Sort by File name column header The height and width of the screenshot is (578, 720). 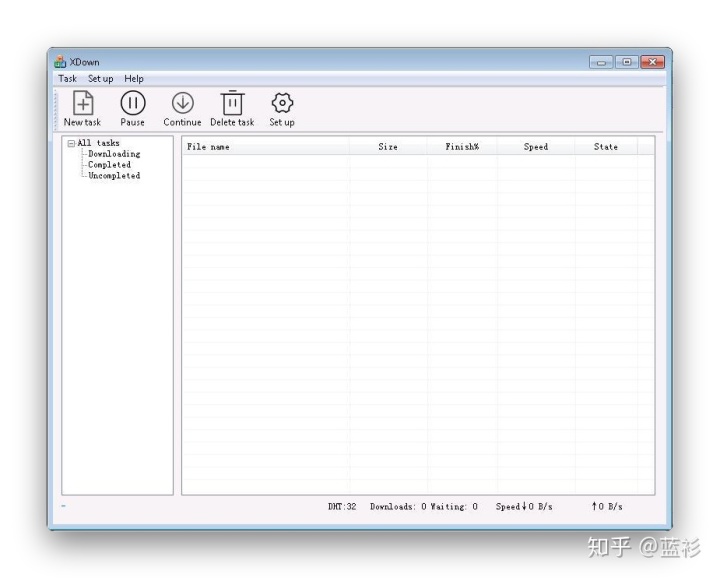point(208,147)
